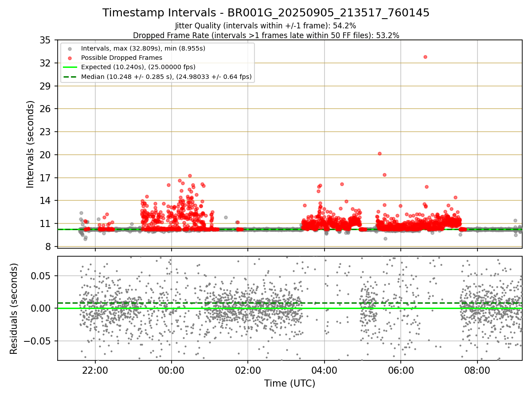Image resolution: width=532 pixels, height=399 pixels.
Task: Click the '−0.05' residuals tick label
Action: (37, 341)
